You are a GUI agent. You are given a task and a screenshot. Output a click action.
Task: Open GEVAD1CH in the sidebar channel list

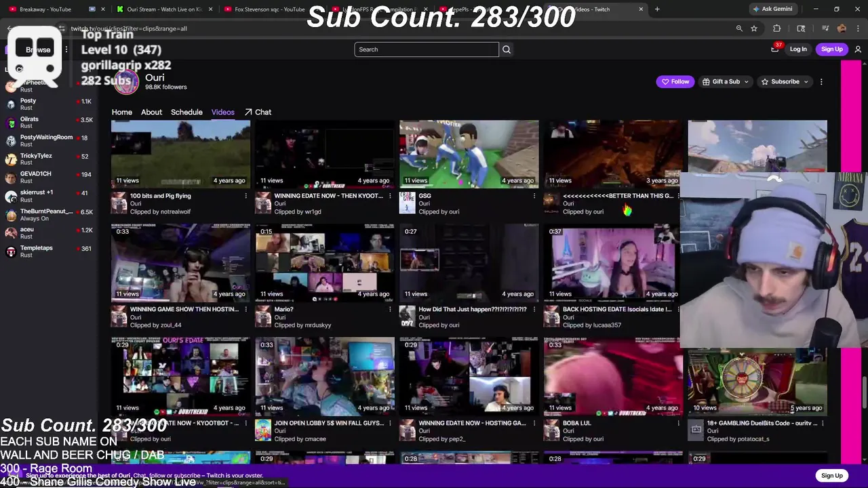47,178
